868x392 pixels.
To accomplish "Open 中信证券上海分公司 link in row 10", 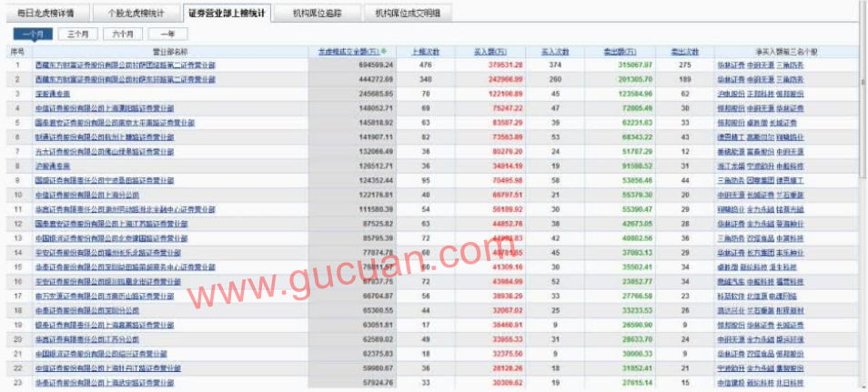I will click(x=87, y=195).
